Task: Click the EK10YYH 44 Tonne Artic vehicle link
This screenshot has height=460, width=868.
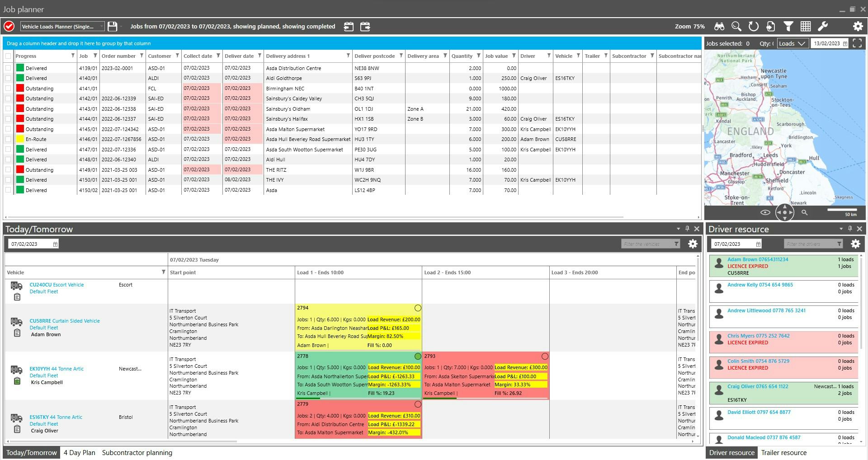Action: coord(56,369)
